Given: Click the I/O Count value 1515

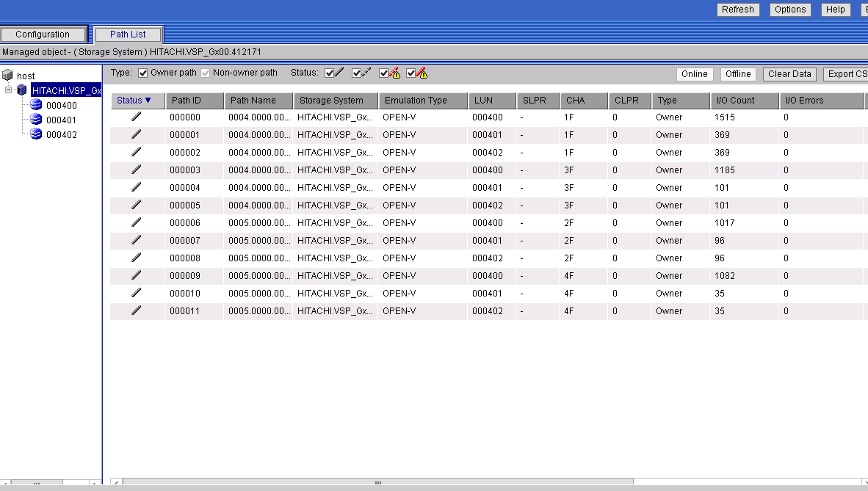Looking at the screenshot, I should coord(725,117).
